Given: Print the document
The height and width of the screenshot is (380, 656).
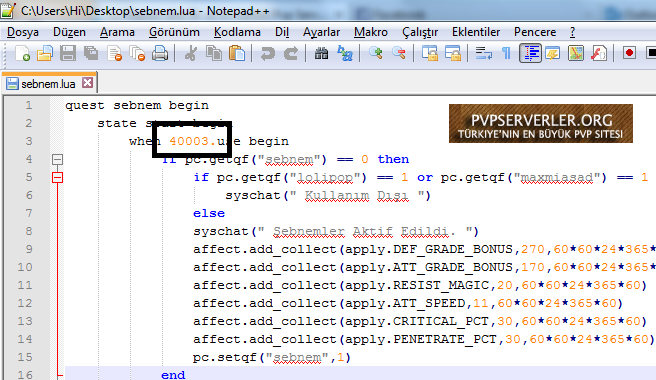Looking at the screenshot, I should [x=160, y=54].
